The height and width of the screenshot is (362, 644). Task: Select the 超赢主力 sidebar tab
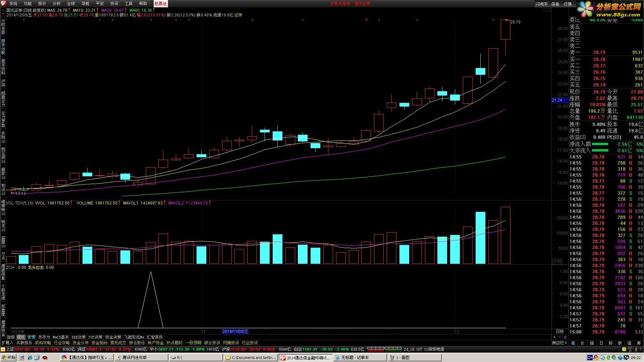pyautogui.click(x=3, y=99)
